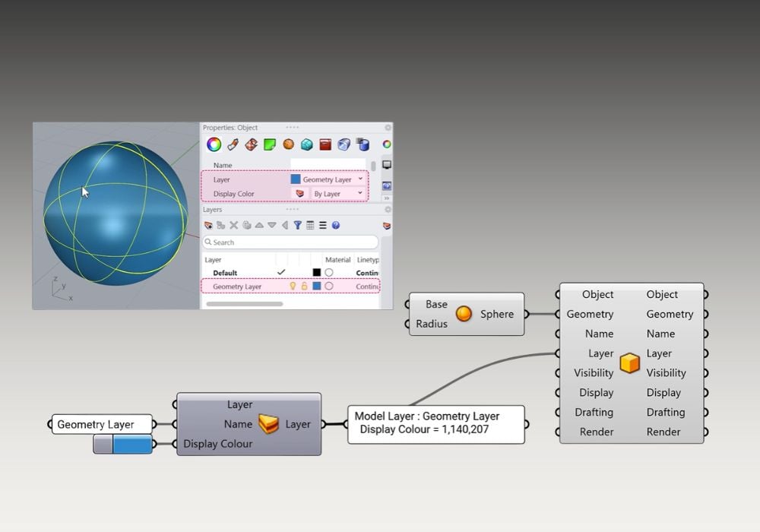Click the Name input field in Properties
760x532 pixels.
coord(328,165)
